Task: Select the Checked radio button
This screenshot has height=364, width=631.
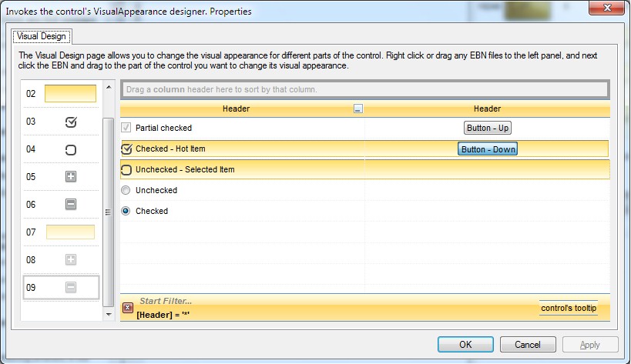Action: [127, 211]
